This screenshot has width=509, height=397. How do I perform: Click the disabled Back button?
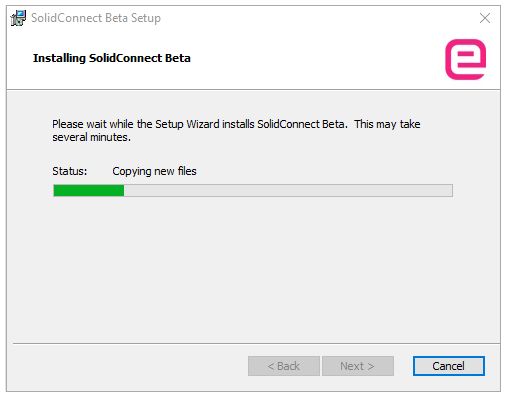284,366
